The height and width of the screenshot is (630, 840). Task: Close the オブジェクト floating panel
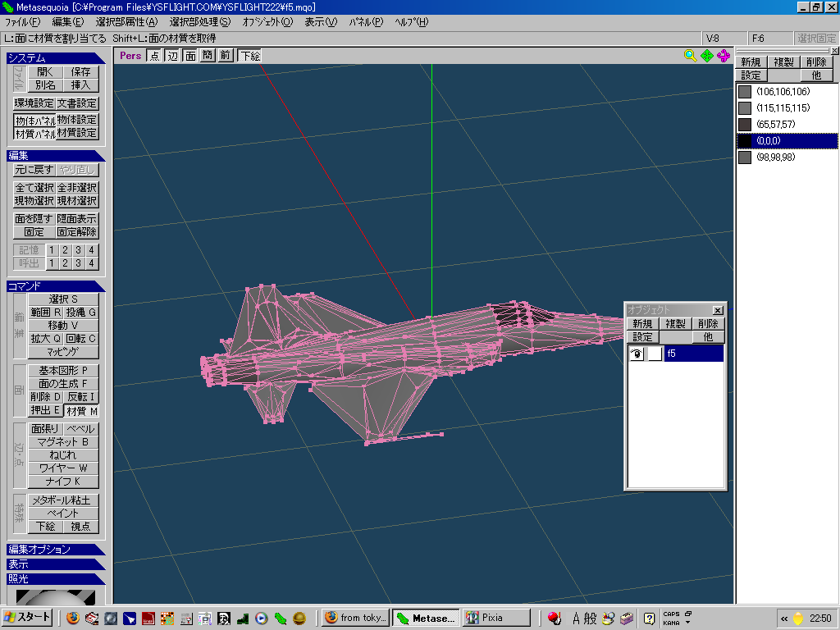tap(718, 310)
